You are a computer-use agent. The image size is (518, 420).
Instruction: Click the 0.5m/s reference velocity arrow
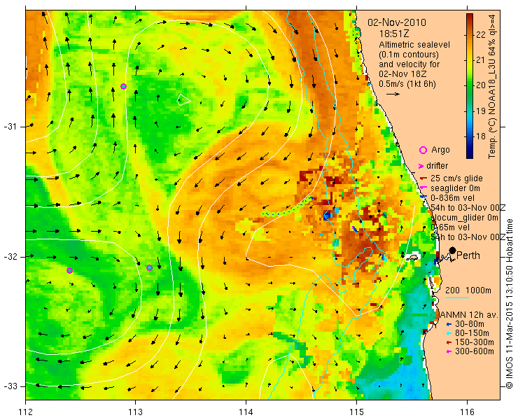pyautogui.click(x=393, y=94)
